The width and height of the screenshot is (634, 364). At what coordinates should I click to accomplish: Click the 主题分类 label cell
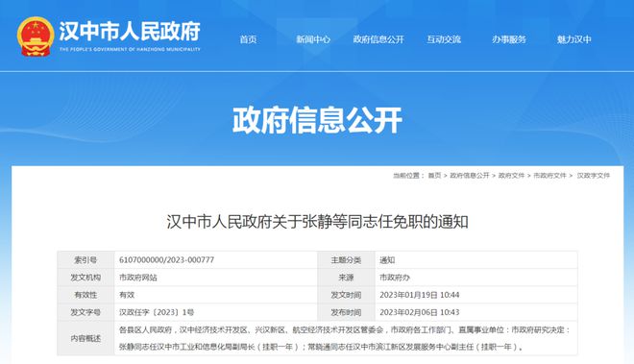tap(346, 259)
